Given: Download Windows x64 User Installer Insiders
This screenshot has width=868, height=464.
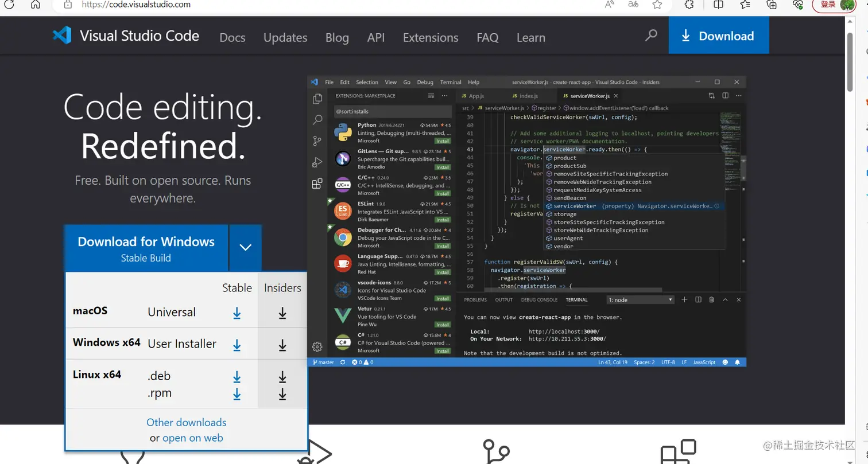Looking at the screenshot, I should tap(282, 345).
